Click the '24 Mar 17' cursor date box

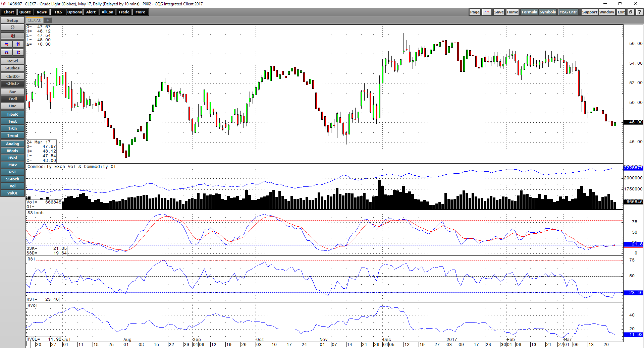(41, 151)
